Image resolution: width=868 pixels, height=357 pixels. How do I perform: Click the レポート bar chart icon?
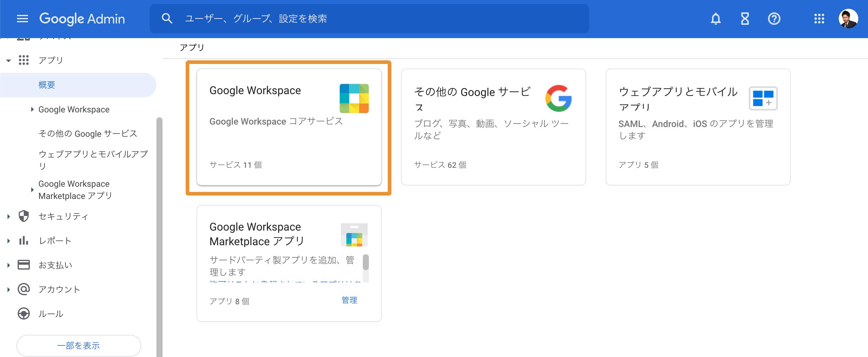[x=24, y=240]
